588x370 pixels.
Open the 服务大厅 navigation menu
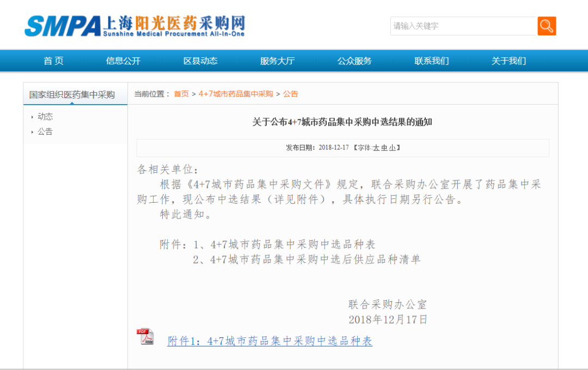tap(278, 61)
